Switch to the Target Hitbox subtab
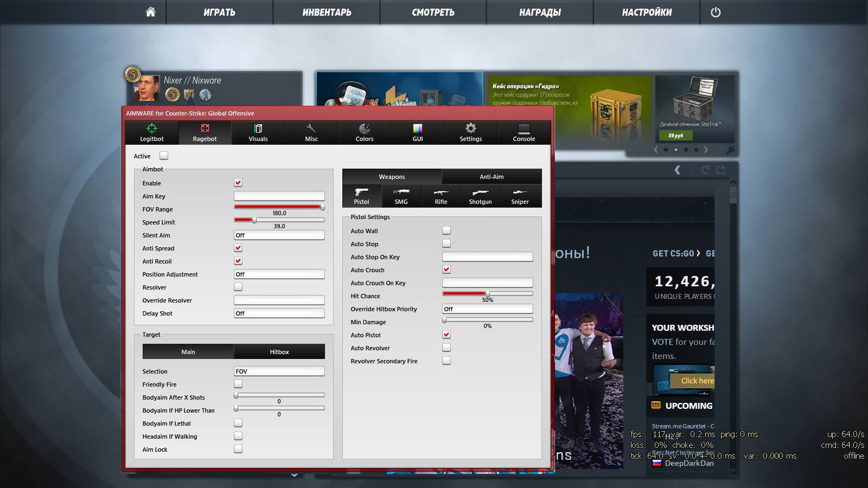This screenshot has height=488, width=868. tap(279, 352)
